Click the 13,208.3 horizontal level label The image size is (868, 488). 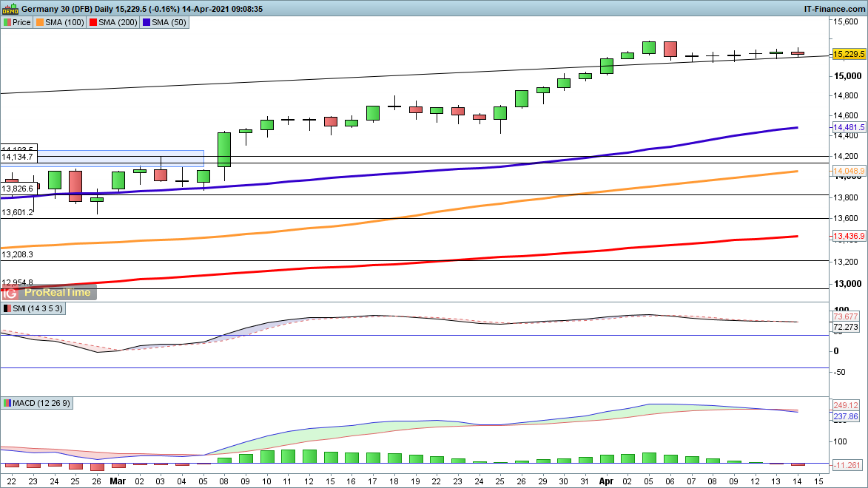click(x=18, y=254)
